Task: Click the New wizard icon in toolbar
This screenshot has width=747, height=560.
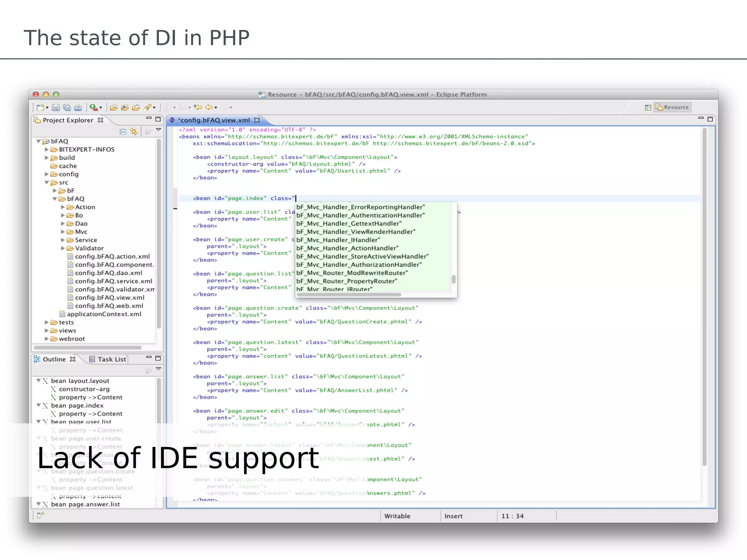Action: (x=40, y=107)
